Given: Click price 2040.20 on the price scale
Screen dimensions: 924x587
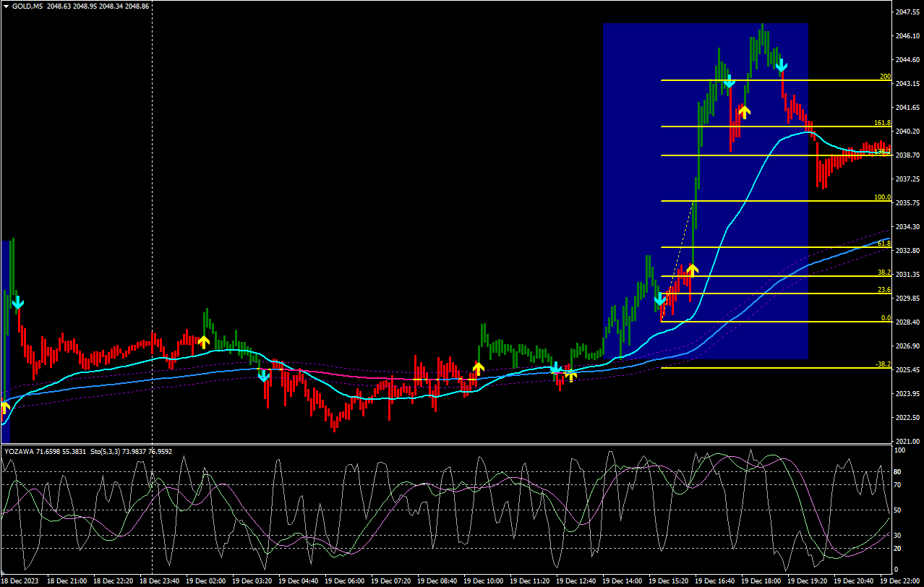Looking at the screenshot, I should click(907, 131).
